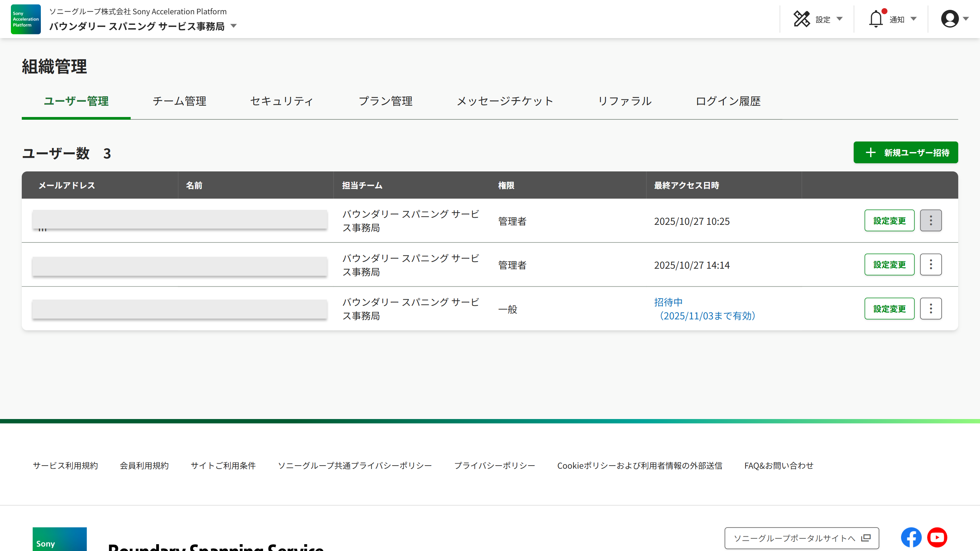Open the YouTube icon link
This screenshot has width=980, height=551.
point(937,537)
